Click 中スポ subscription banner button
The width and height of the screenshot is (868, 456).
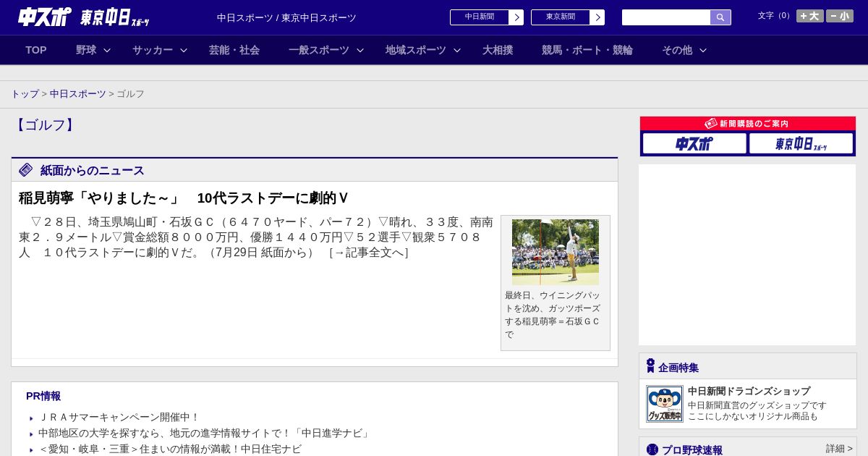(694, 143)
